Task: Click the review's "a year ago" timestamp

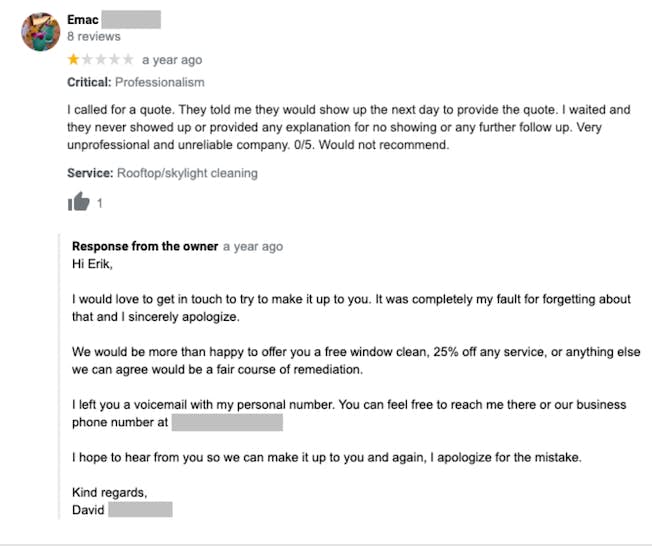Action: [171, 60]
